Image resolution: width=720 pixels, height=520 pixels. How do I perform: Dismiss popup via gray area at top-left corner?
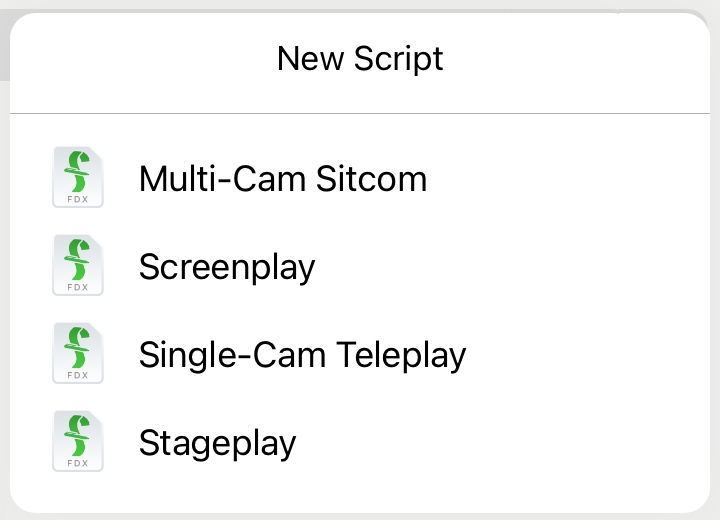click(x=4, y=46)
